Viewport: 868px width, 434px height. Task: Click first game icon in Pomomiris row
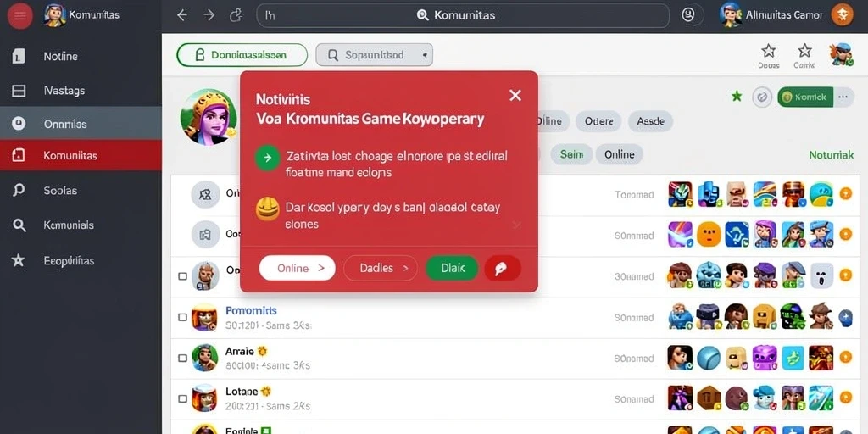pyautogui.click(x=681, y=317)
